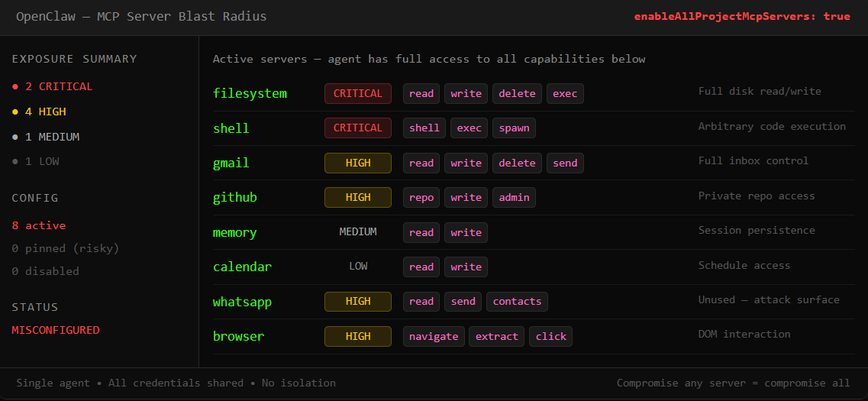Select gmail's read capability tag
868x401 pixels.
[x=421, y=163]
